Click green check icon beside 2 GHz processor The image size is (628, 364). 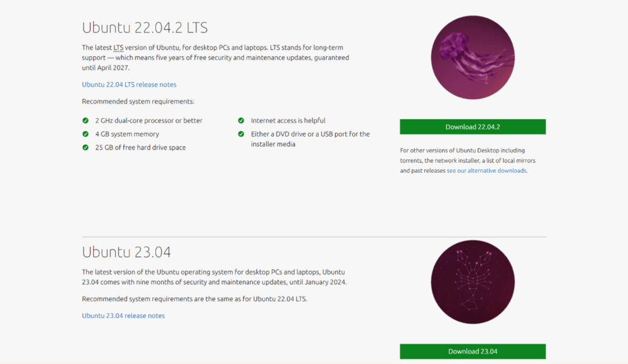85,120
